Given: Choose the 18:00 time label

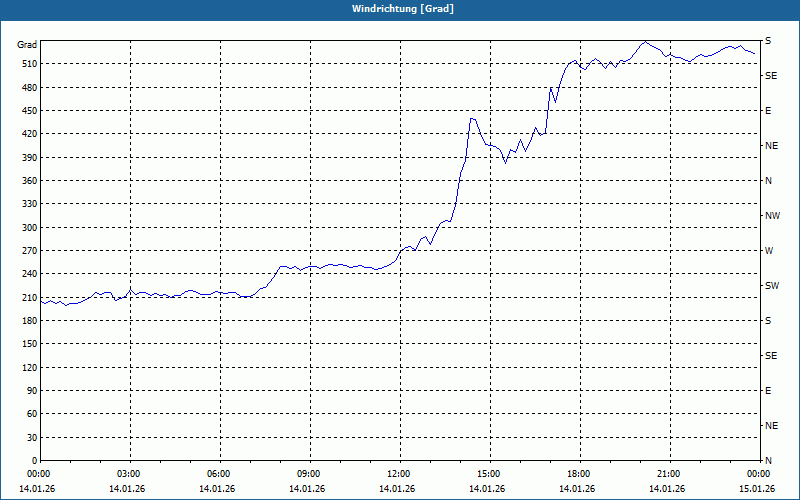Looking at the screenshot, I should [580, 474].
